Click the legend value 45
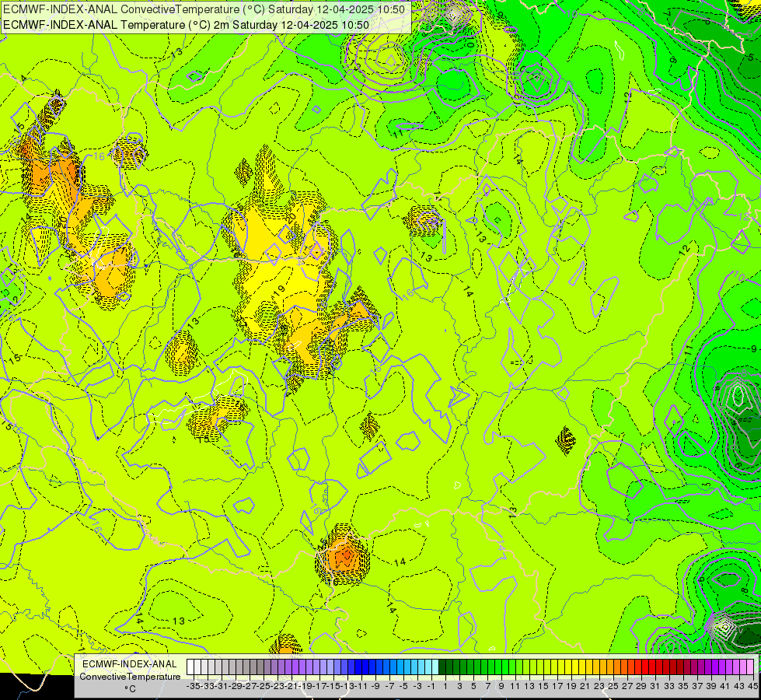Screen dimensions: 761x700 pos(752,686)
